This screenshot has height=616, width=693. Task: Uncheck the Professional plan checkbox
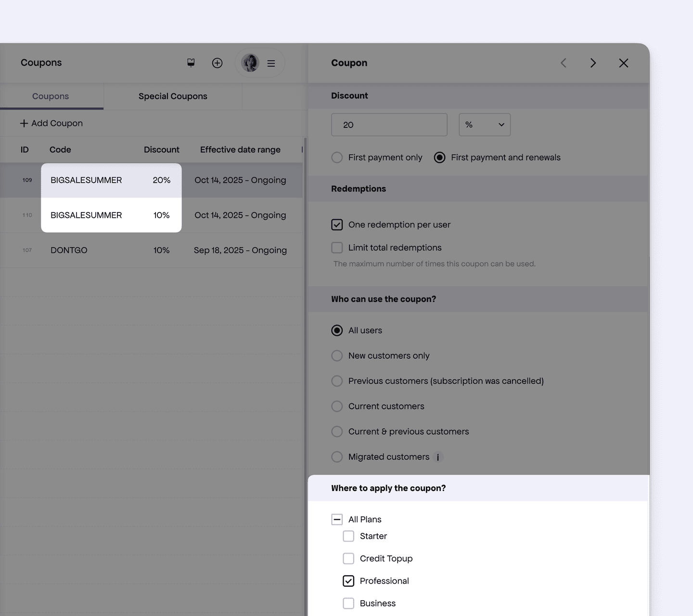pos(348,581)
